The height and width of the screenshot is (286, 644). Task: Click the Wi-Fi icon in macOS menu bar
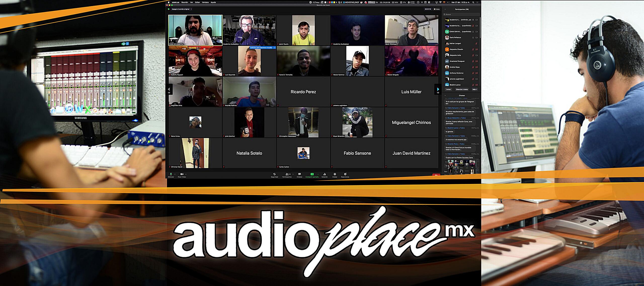pos(440,2)
